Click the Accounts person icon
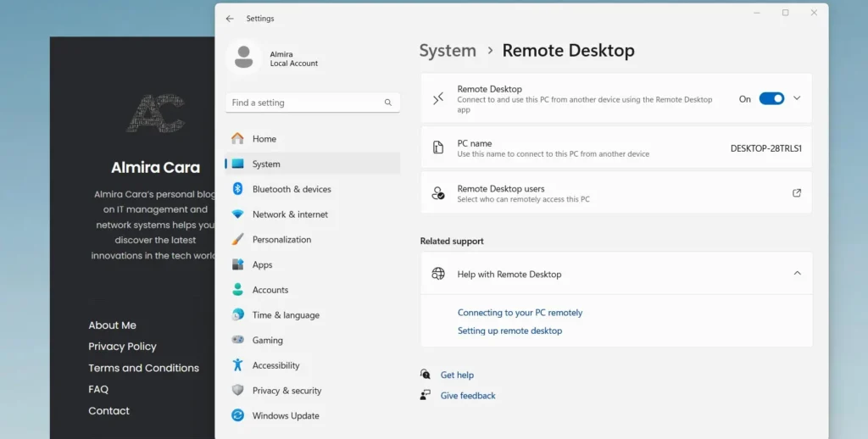The image size is (868, 439). pyautogui.click(x=237, y=290)
